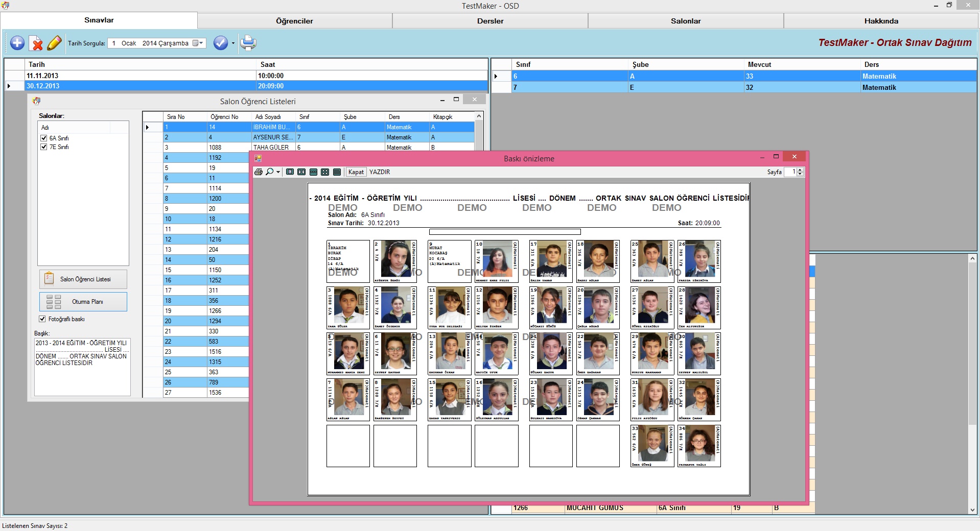The height and width of the screenshot is (531, 980).
Task: Click the delete exam red X icon
Action: click(x=36, y=43)
